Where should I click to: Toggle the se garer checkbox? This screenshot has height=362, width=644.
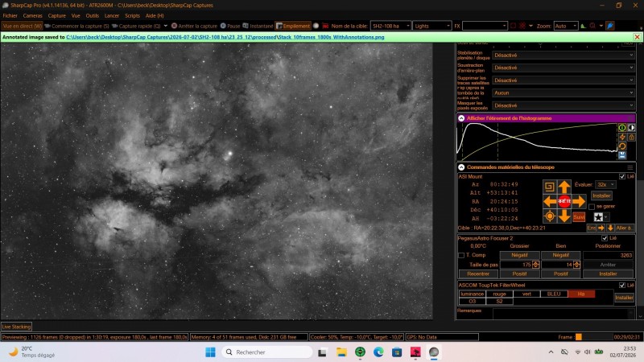(x=592, y=207)
